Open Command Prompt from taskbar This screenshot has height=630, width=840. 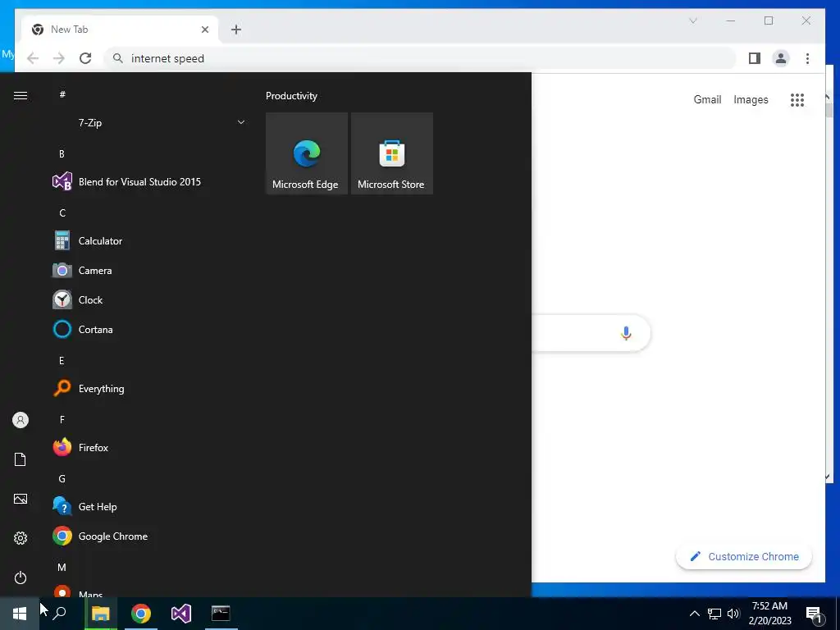point(221,614)
